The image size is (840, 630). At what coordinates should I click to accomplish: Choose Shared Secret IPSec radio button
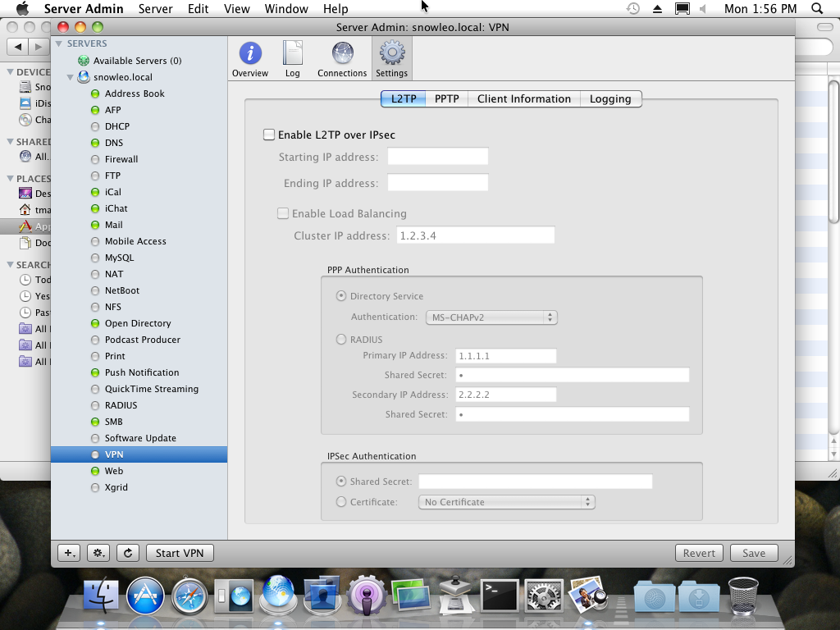pyautogui.click(x=340, y=481)
